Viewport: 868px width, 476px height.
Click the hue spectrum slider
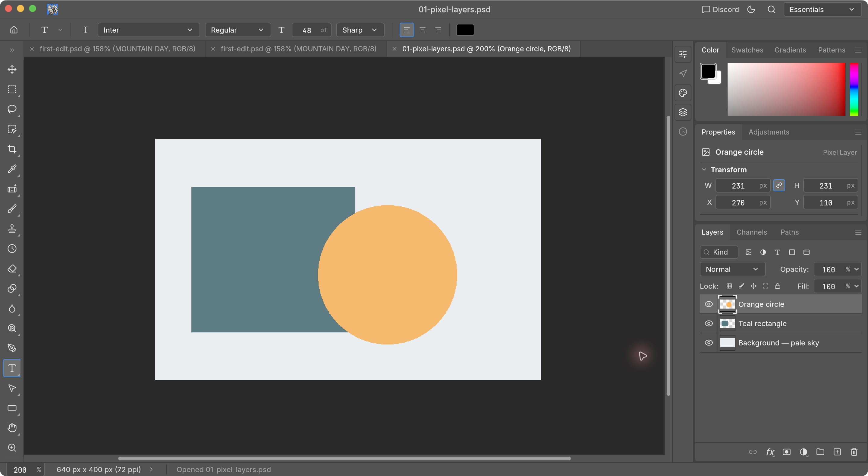(854, 89)
